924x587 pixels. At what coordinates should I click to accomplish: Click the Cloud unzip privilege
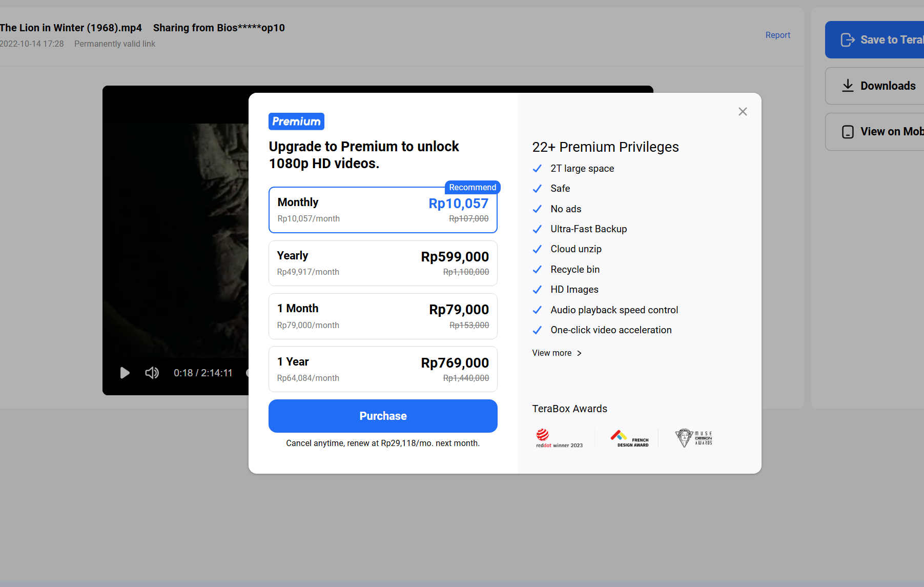576,249
